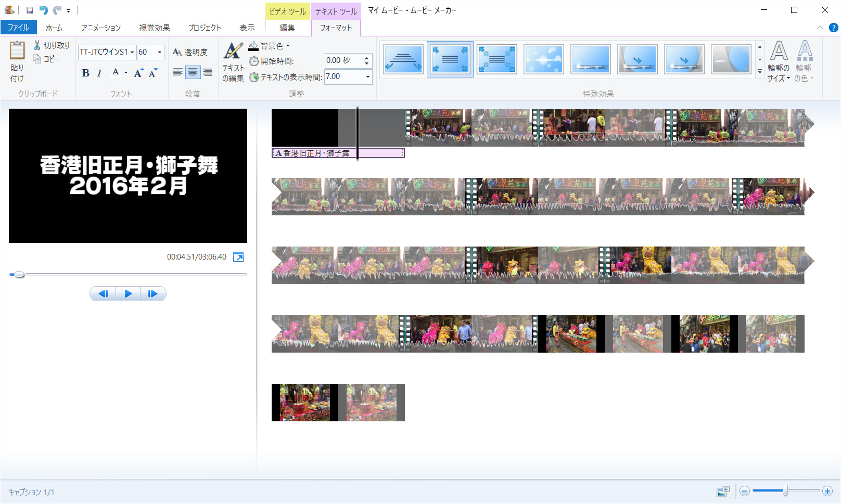Enable center text alignment
This screenshot has width=841, height=504.
coord(193,72)
